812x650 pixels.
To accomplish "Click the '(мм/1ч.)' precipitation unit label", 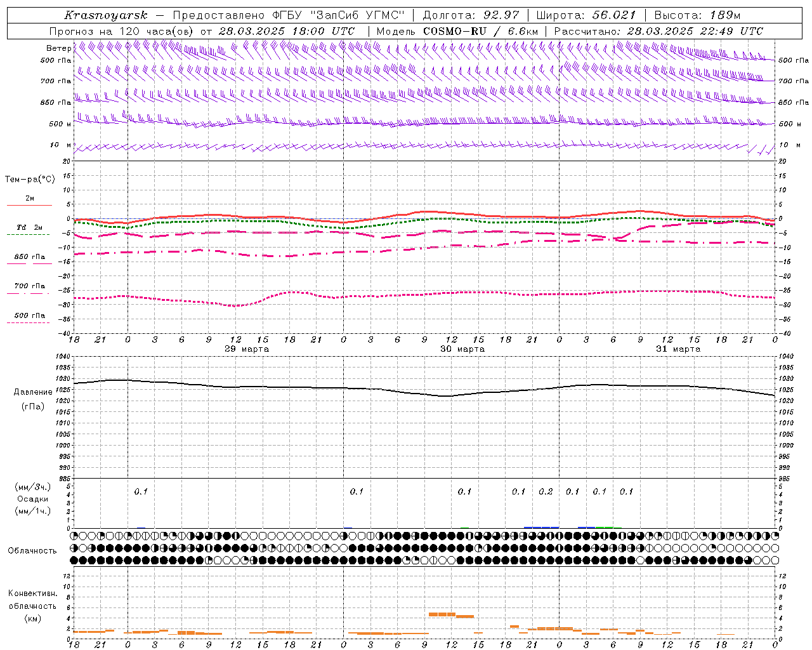I will tap(33, 511).
